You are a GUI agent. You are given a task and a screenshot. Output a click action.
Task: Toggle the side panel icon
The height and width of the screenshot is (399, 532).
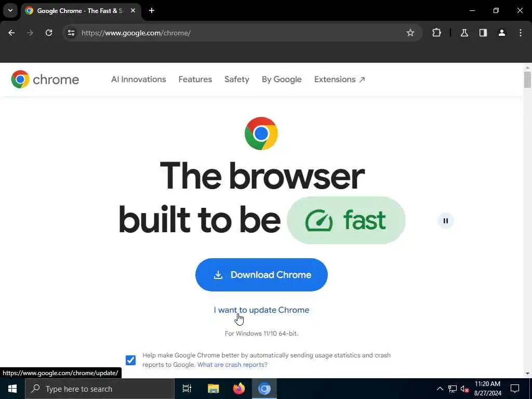[483, 33]
